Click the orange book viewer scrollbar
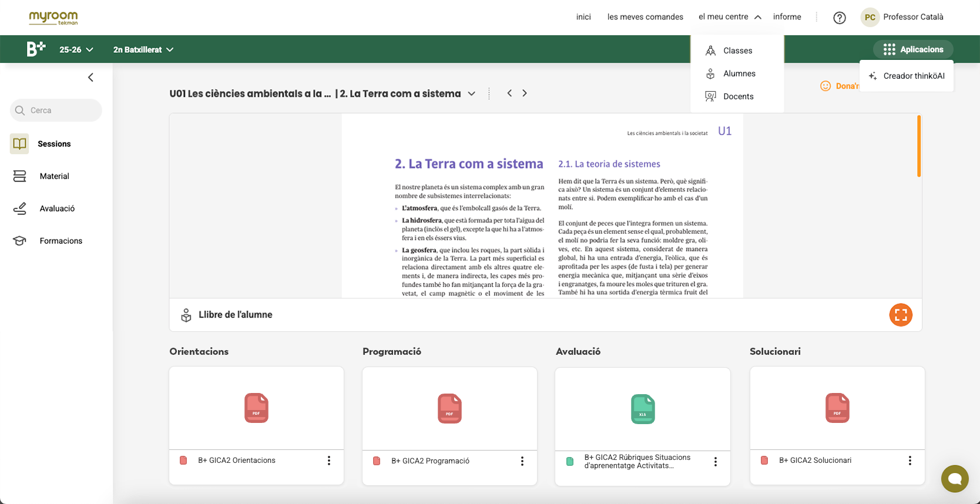Screen dimensions: 980x504 tap(919, 146)
